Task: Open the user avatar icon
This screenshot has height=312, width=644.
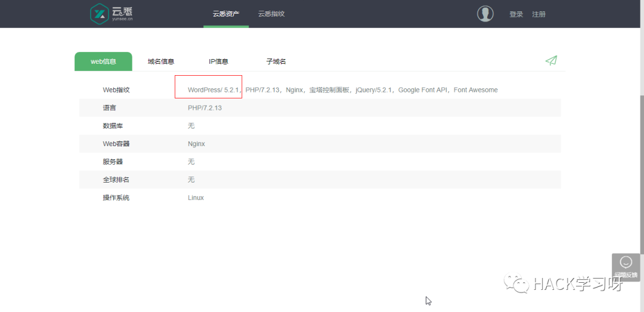Action: (x=485, y=14)
